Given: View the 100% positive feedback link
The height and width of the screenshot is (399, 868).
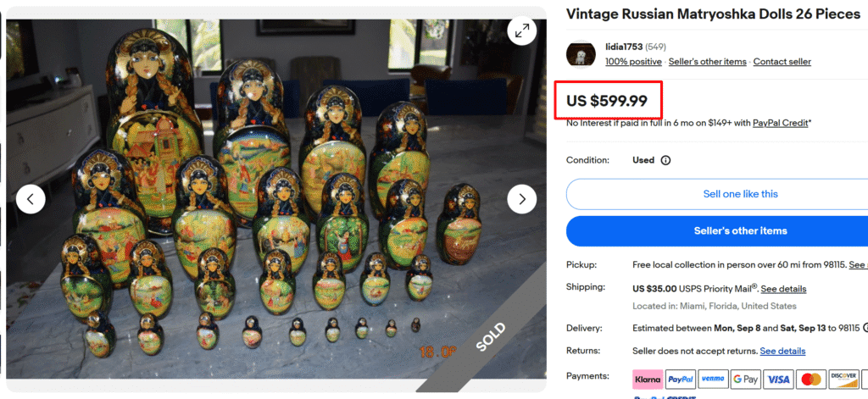Looking at the screenshot, I should click(633, 62).
